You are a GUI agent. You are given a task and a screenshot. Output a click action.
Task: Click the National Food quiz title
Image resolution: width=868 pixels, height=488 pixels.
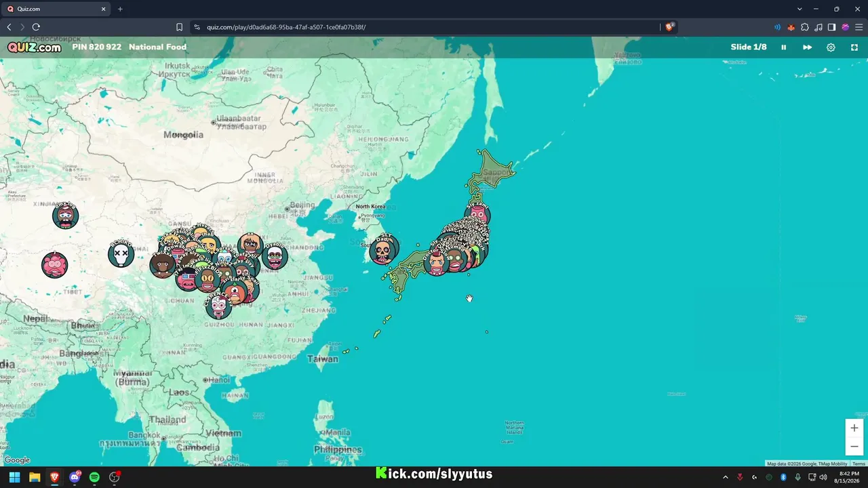pyautogui.click(x=157, y=47)
